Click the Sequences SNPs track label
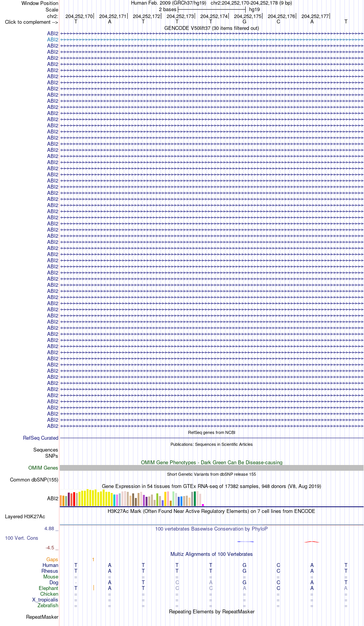The height and width of the screenshot is (626, 364). click(46, 453)
